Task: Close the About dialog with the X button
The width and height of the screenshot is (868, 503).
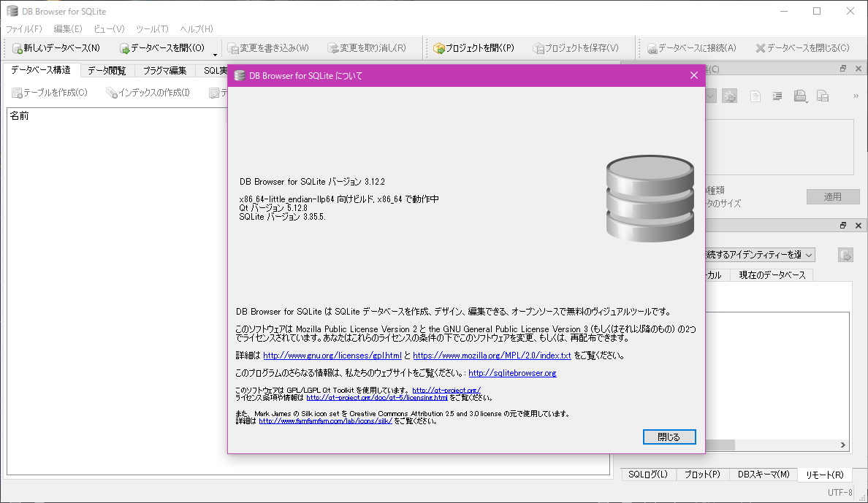Action: coord(693,75)
